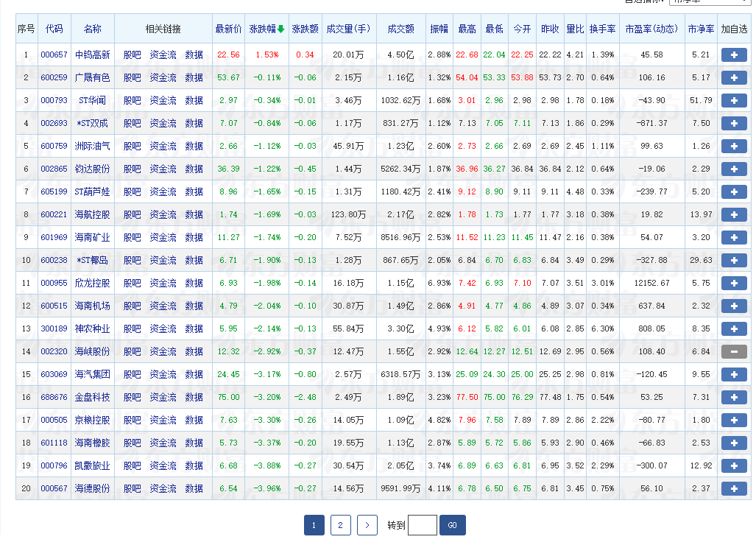
Task: Open 资金流 link for 钧达股份
Action: coord(163,169)
